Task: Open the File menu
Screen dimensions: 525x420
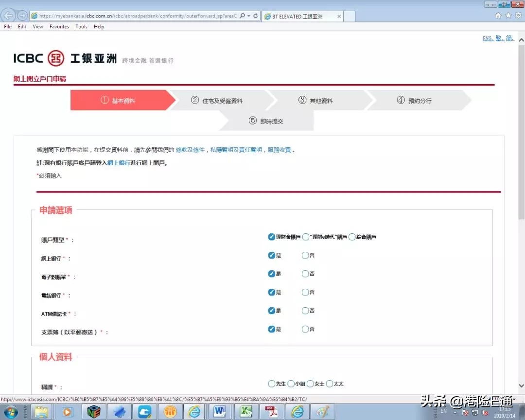Action: [x=7, y=27]
